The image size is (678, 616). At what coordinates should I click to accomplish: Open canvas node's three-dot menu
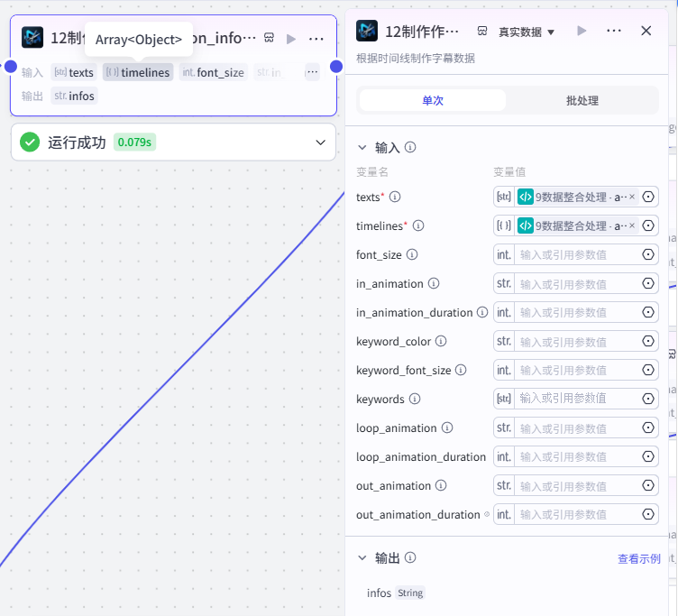point(316,39)
